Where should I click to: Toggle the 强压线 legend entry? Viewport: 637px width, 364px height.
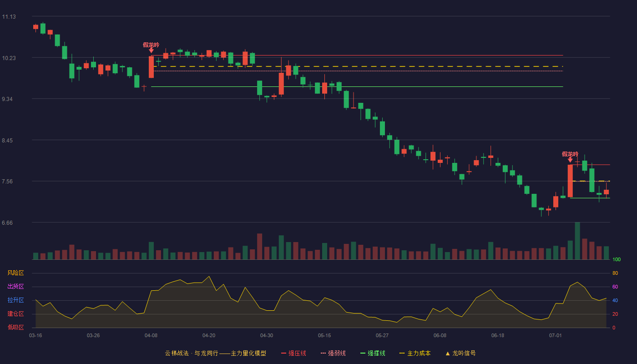click(293, 354)
